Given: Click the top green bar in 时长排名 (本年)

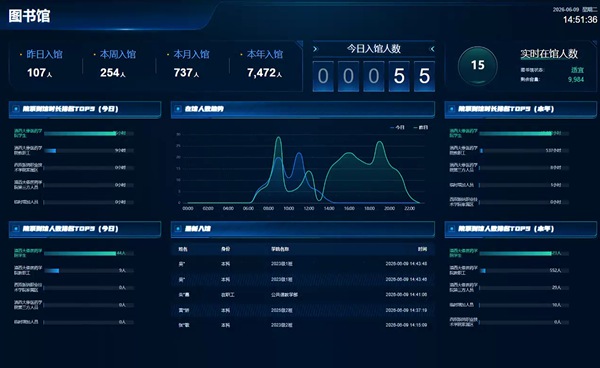Looking at the screenshot, I should pyautogui.click(x=515, y=134).
